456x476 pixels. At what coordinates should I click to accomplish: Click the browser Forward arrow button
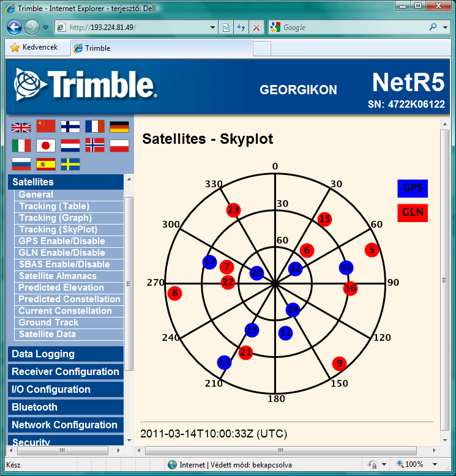[x=32, y=28]
